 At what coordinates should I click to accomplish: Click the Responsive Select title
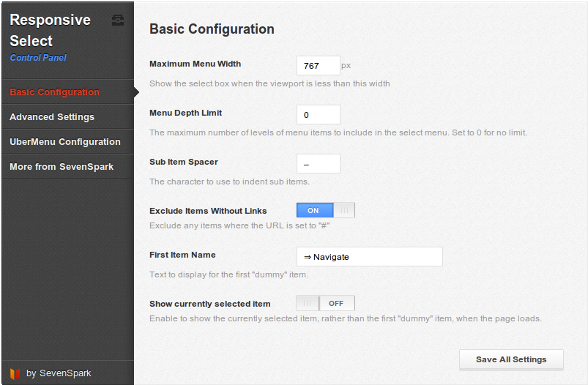tap(50, 30)
